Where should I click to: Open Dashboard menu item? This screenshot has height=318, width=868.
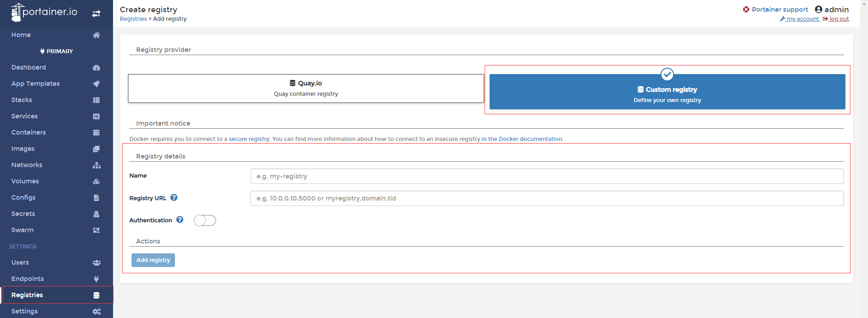57,67
